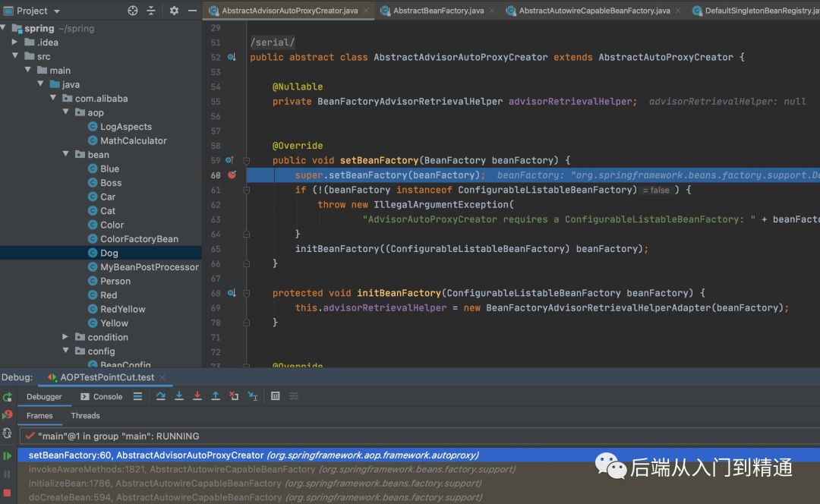The height and width of the screenshot is (504, 820).
Task: Step out of the current method
Action: point(216,395)
